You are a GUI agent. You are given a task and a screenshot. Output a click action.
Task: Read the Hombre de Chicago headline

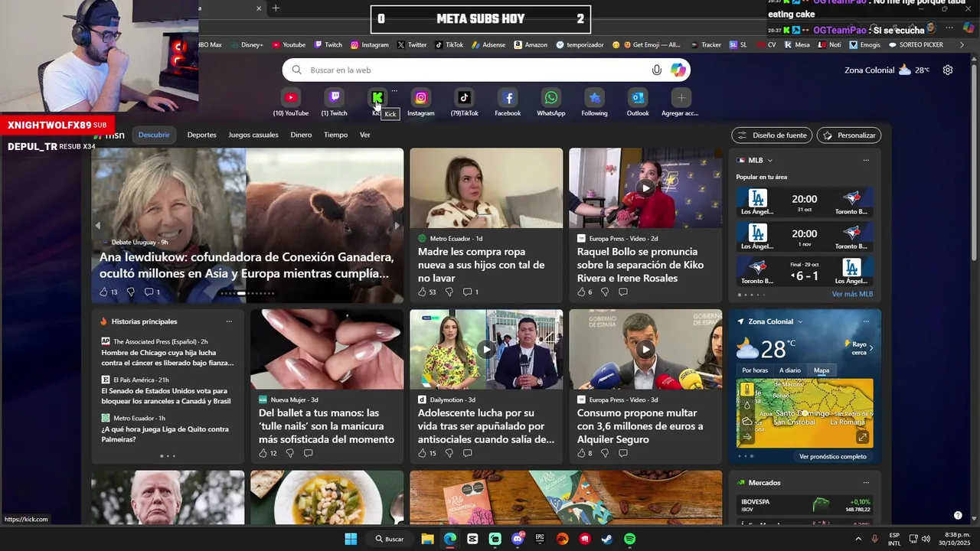click(168, 357)
